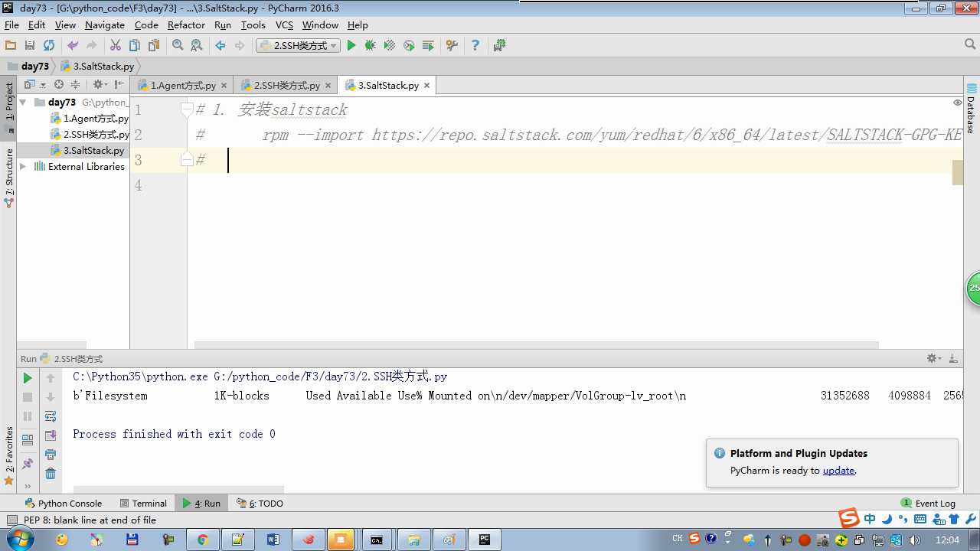Click the horizontal scrollbar of the editor
Viewport: 980px width, 551px height.
pos(536,346)
